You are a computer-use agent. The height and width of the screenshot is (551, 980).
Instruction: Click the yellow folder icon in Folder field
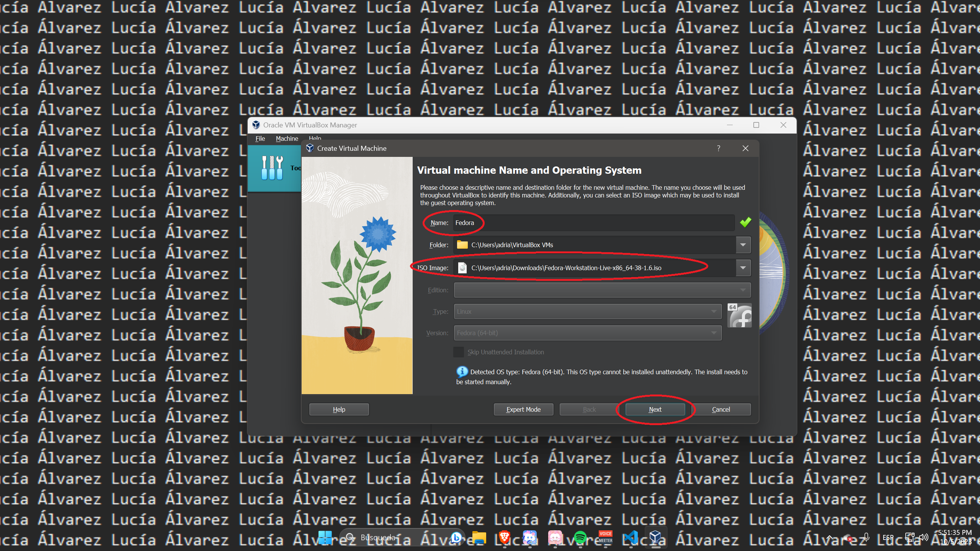click(x=462, y=245)
